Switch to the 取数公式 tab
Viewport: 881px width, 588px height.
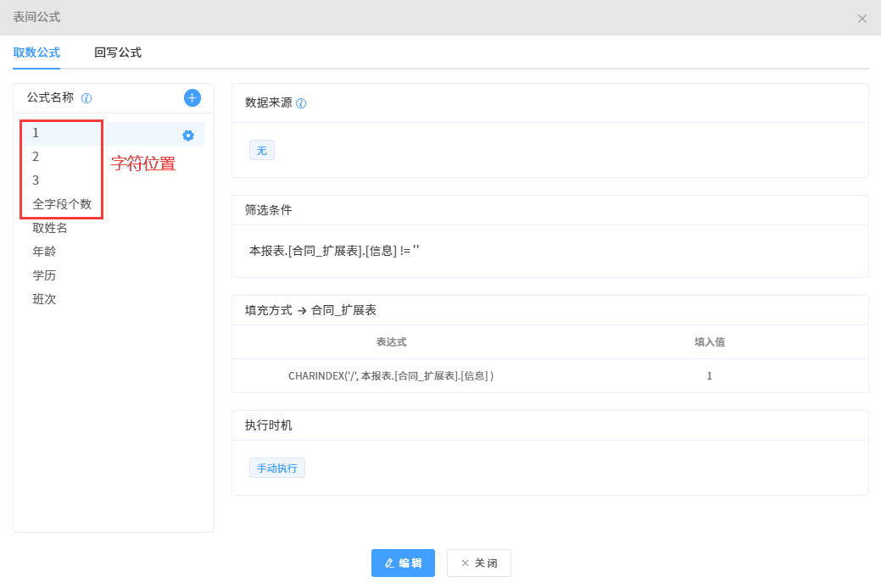tap(36, 53)
